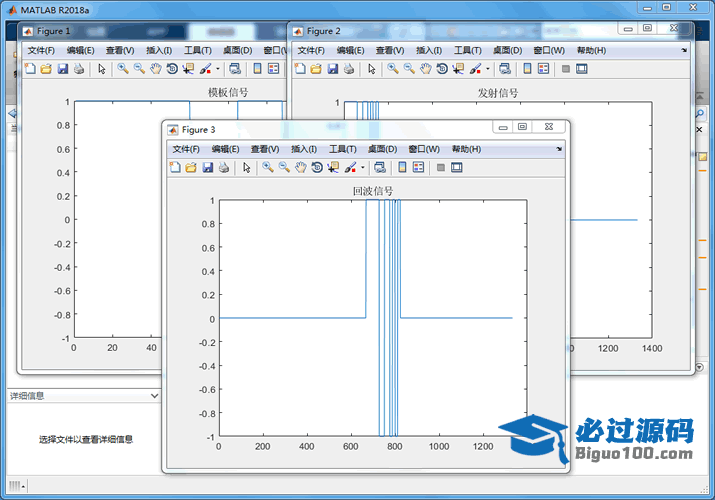Screen dimensions: 715x500
Task: Open 文件(F) menu in Figure 1
Action: coord(41,50)
